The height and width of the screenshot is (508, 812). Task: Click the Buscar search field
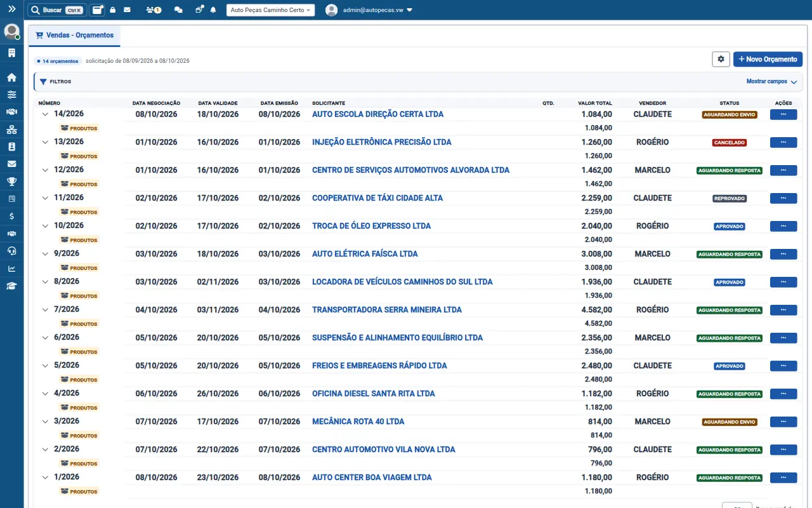[56, 10]
